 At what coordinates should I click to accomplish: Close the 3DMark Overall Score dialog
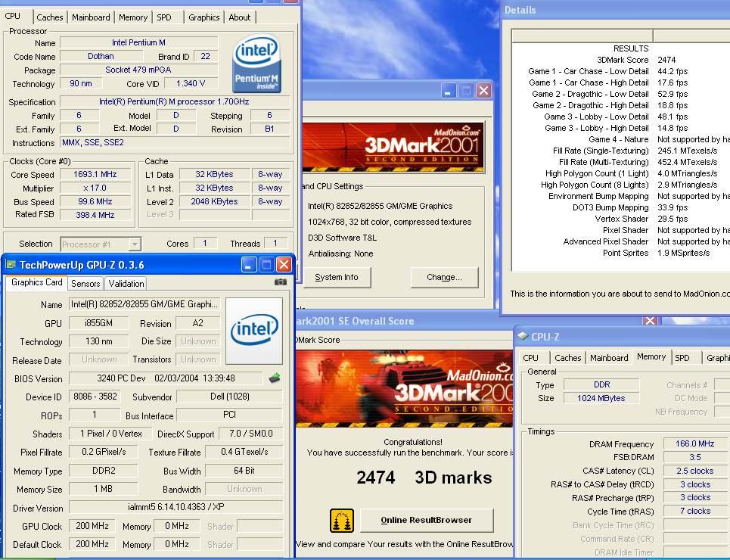coord(650,321)
